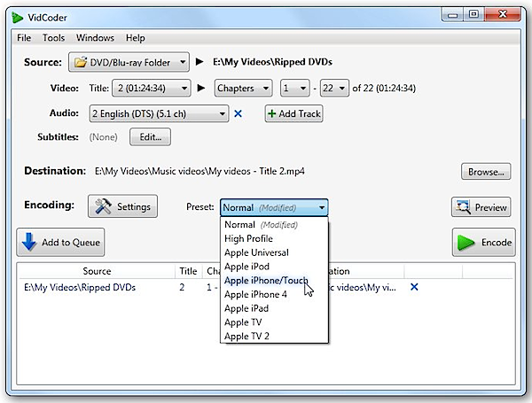This screenshot has width=532, height=403.
Task: Click the destination path ending Title 2.mp4
Action: 199,171
